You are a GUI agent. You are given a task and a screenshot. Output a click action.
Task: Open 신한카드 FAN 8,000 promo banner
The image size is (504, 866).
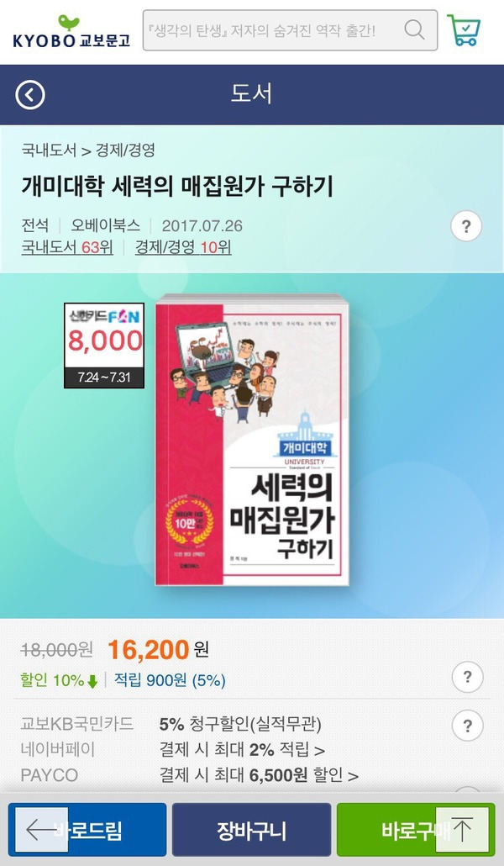(104, 346)
